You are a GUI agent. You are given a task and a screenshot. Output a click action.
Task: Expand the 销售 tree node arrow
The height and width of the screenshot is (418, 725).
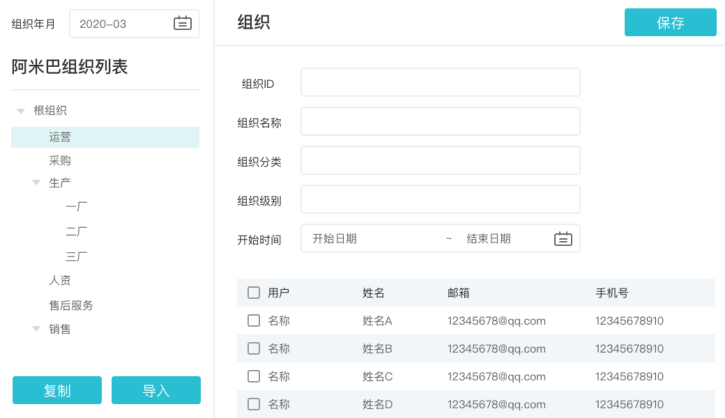click(x=37, y=329)
